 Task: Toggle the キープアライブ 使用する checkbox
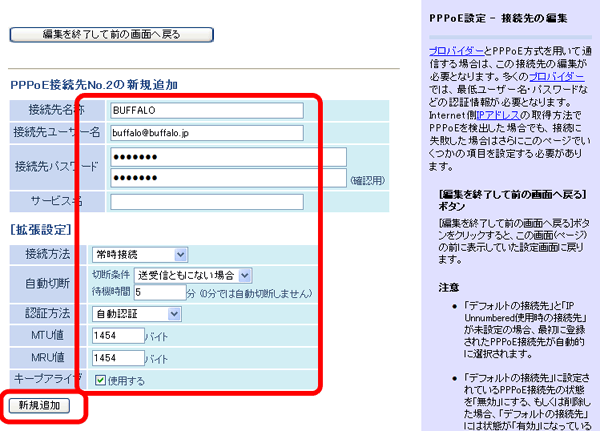(x=100, y=380)
